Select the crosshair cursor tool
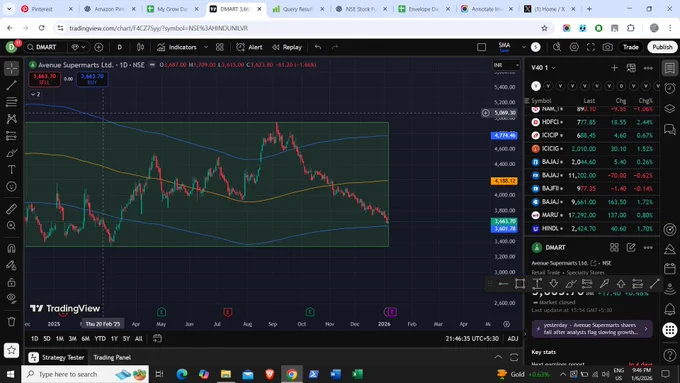The height and width of the screenshot is (383, 680). click(12, 68)
